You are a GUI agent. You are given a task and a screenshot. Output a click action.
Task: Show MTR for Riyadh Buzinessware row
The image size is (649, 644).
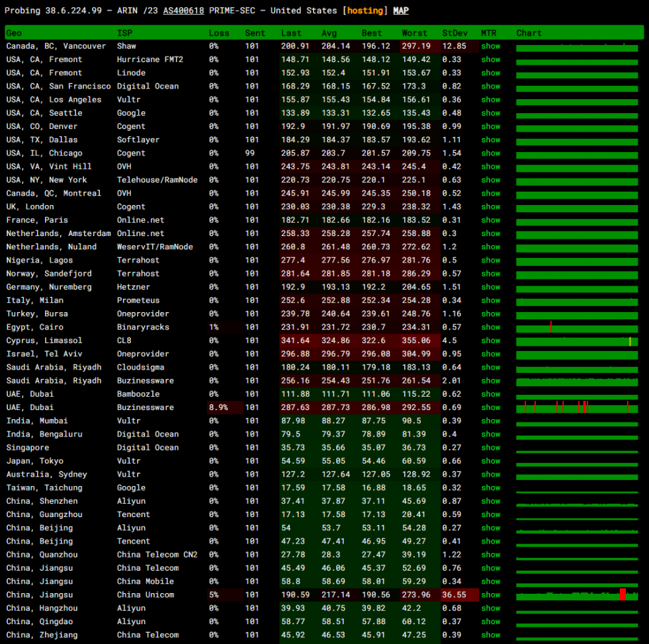(x=490, y=381)
